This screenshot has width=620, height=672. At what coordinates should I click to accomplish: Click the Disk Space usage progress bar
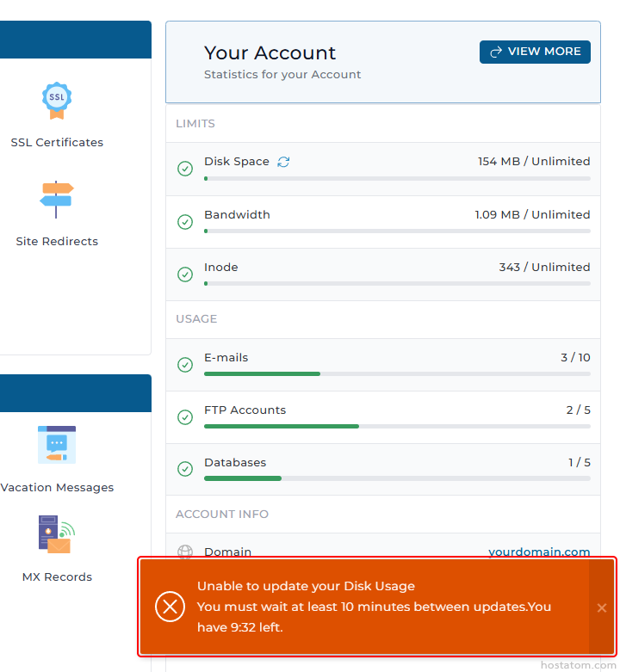pos(397,179)
